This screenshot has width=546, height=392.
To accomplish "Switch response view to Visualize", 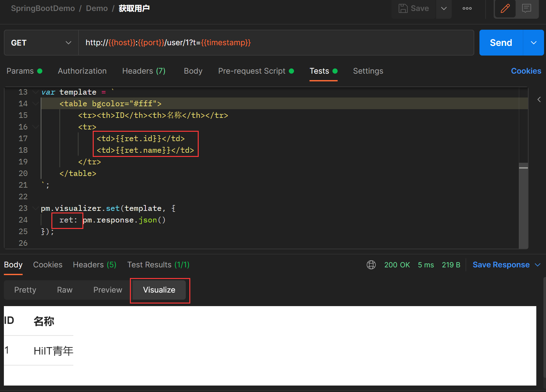I will [159, 290].
